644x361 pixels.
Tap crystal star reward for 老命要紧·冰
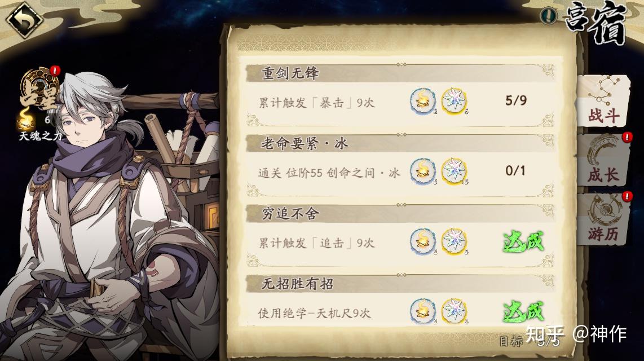click(x=455, y=171)
